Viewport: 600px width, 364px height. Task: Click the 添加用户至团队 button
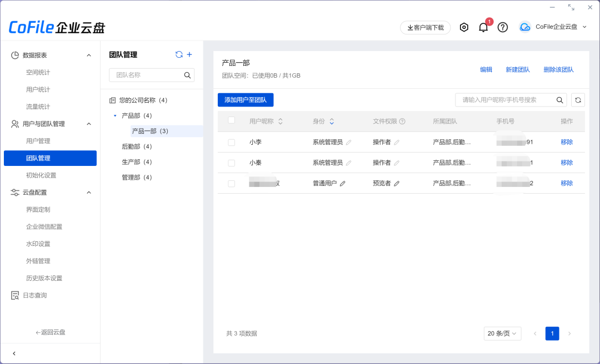tap(245, 100)
